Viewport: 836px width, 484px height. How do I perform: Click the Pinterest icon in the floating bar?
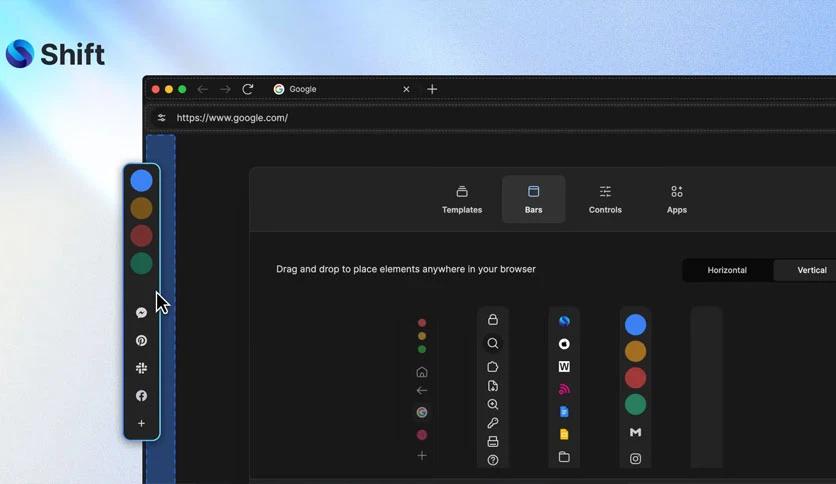pyautogui.click(x=141, y=341)
